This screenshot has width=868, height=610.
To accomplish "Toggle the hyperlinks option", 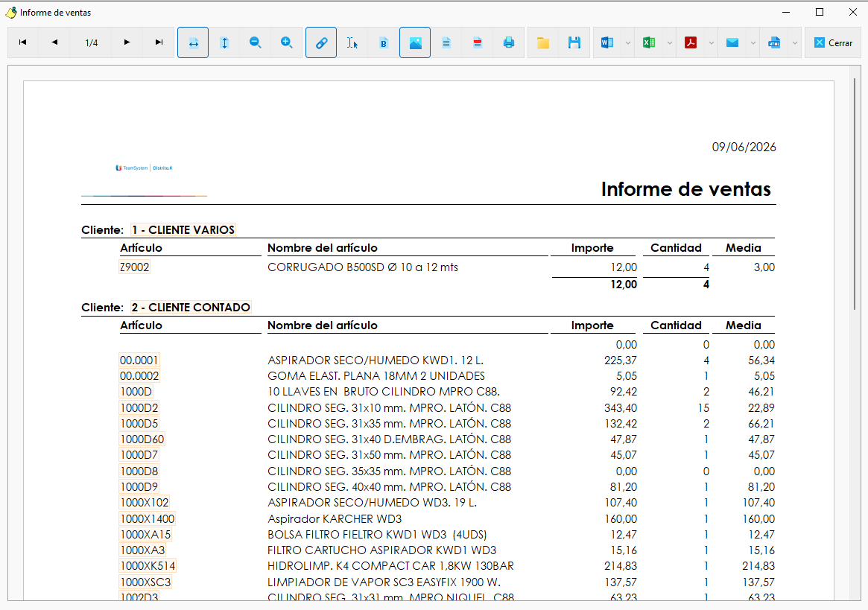I will point(321,42).
